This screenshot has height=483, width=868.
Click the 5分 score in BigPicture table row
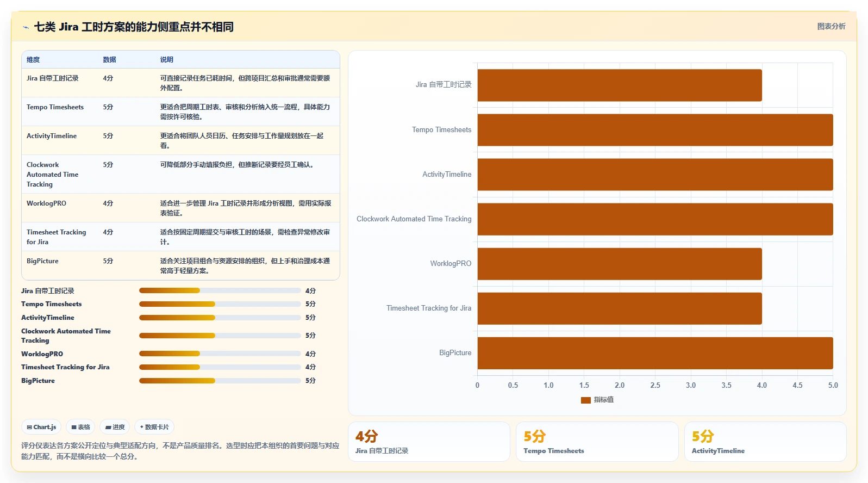pos(108,261)
